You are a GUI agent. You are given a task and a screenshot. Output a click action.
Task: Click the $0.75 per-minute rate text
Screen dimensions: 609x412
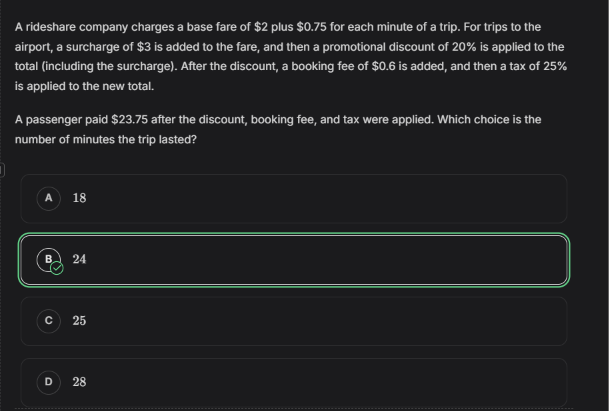coord(311,27)
